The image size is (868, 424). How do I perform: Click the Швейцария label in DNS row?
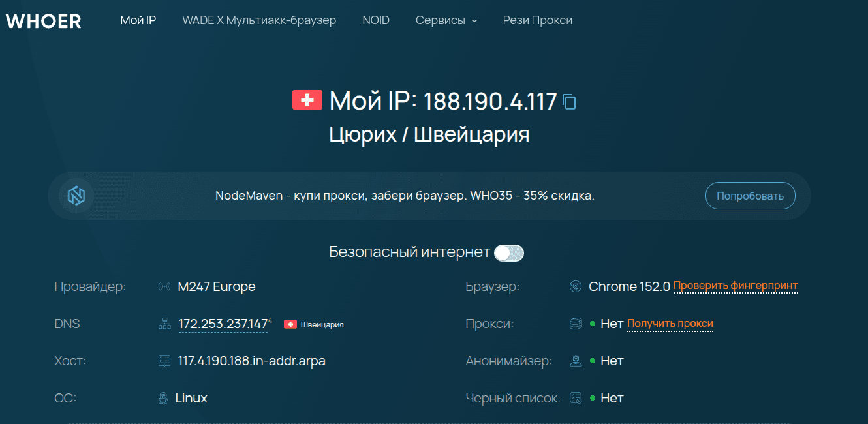[x=322, y=324]
